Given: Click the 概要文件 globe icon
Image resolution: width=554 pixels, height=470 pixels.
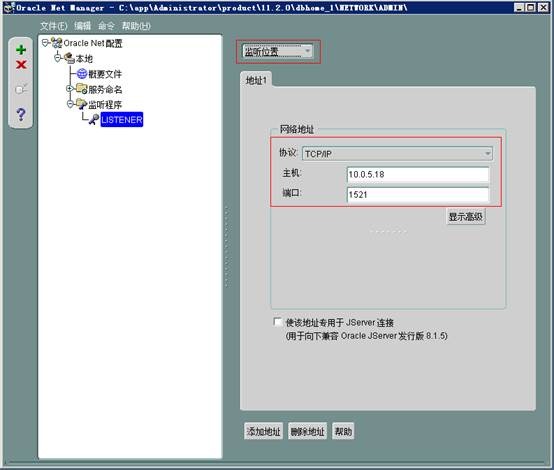Looking at the screenshot, I should [x=82, y=74].
